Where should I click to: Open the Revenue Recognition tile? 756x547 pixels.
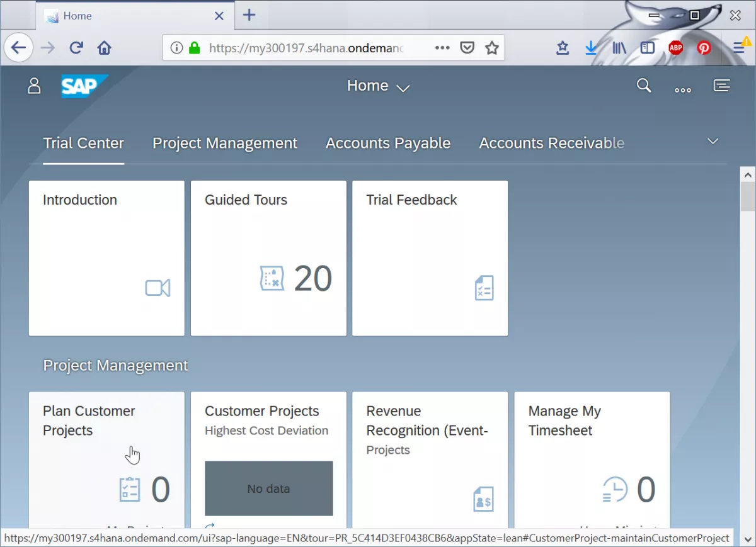pyautogui.click(x=430, y=460)
